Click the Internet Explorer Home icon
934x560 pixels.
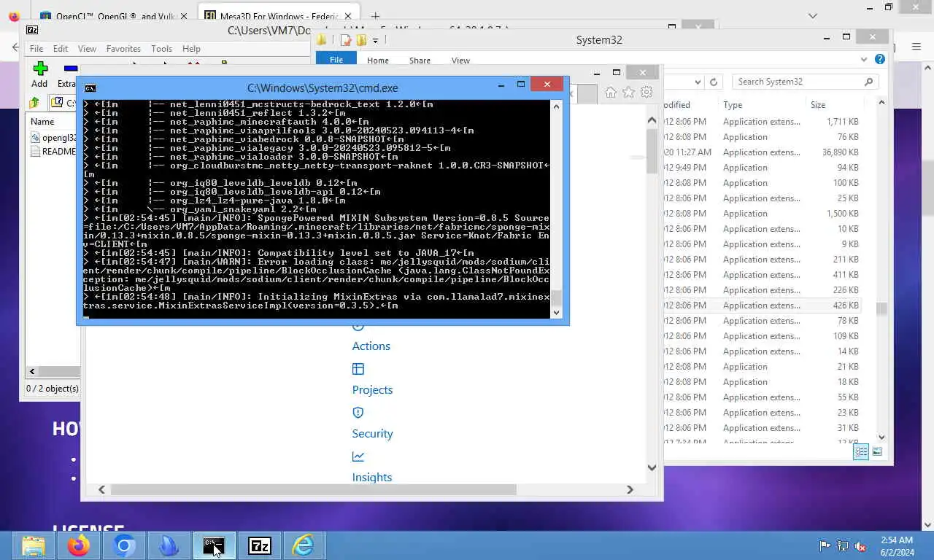point(610,92)
